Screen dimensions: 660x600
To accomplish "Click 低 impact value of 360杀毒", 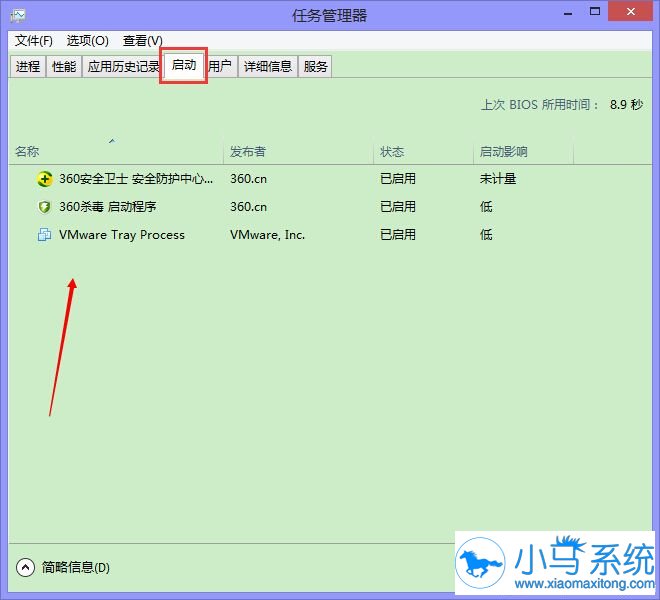I will coord(486,207).
